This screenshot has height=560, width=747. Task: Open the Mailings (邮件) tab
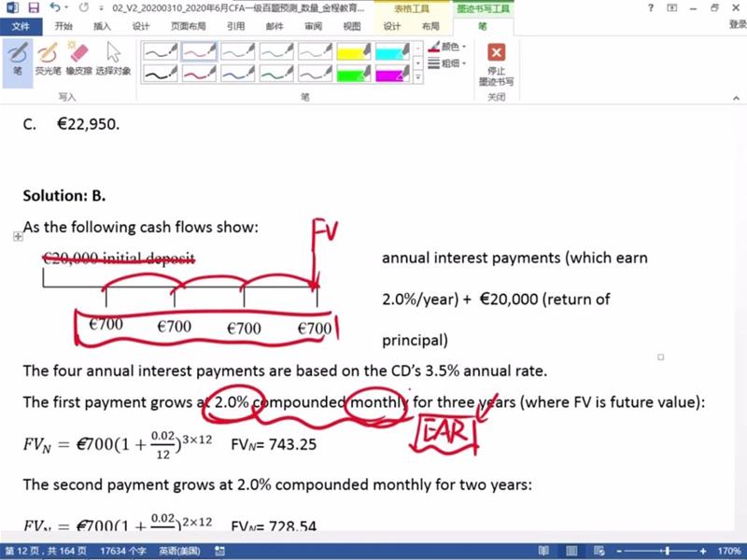point(275,26)
